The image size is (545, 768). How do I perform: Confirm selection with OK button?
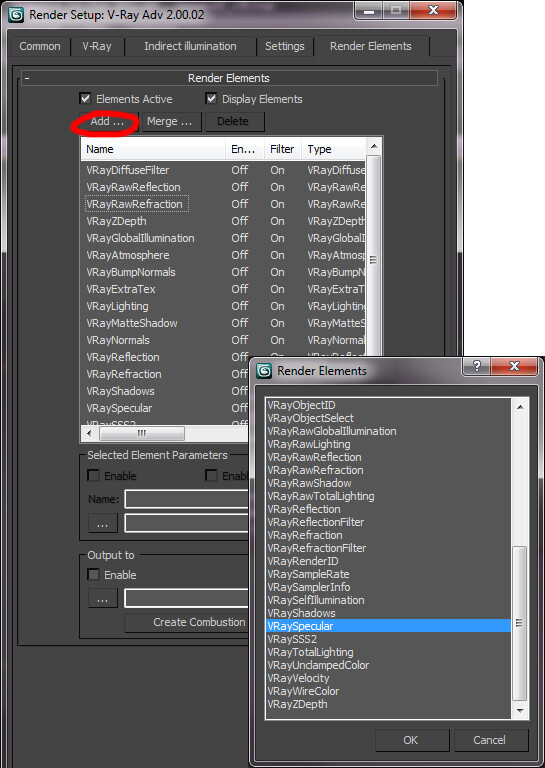(x=411, y=740)
